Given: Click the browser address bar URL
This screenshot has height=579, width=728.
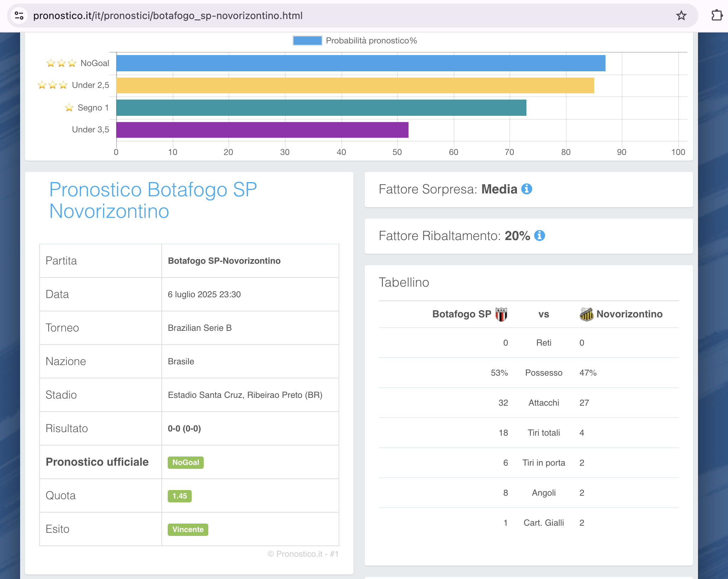Looking at the screenshot, I should 168,16.
